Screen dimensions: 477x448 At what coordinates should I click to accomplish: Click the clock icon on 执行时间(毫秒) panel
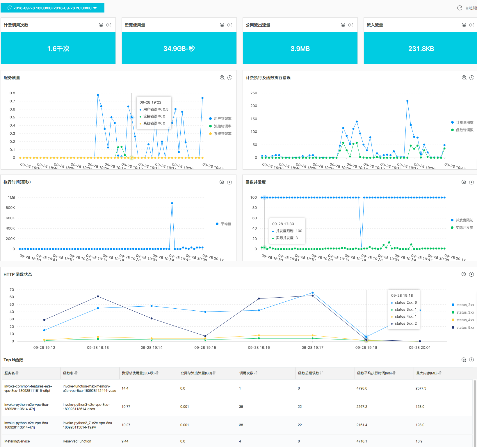229,182
